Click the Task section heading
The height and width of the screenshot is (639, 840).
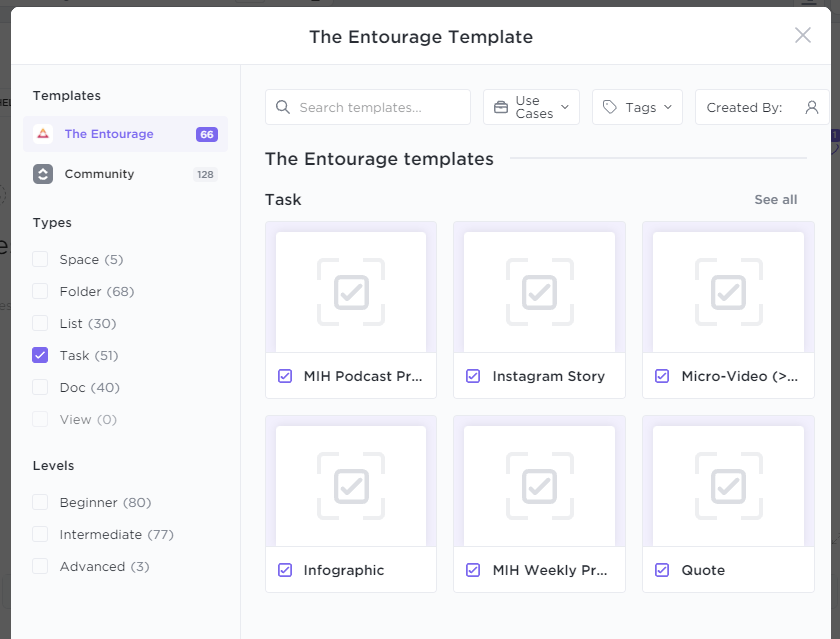pyautogui.click(x=283, y=199)
